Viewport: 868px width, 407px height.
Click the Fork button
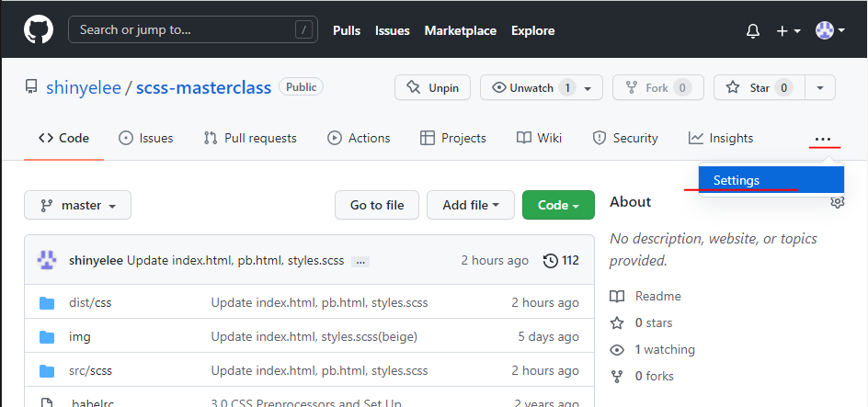(x=657, y=87)
